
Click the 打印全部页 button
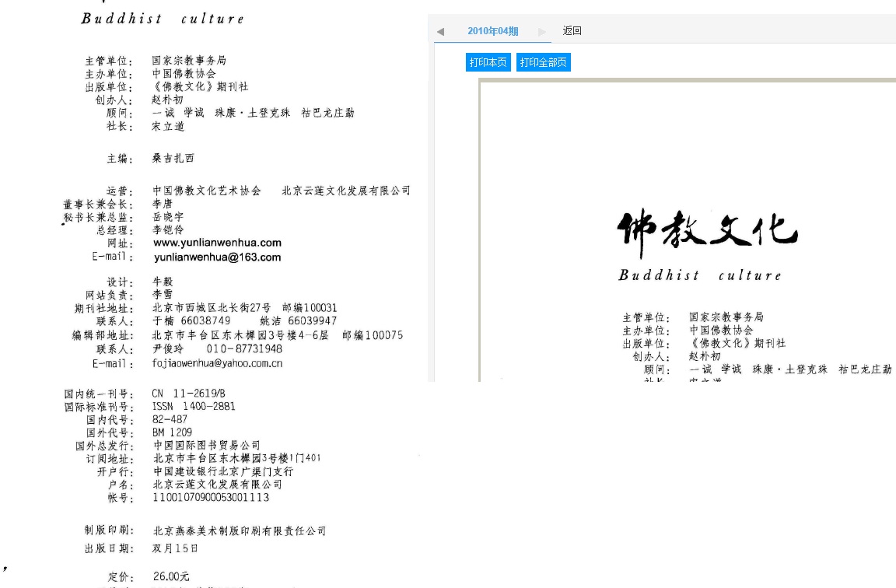544,62
